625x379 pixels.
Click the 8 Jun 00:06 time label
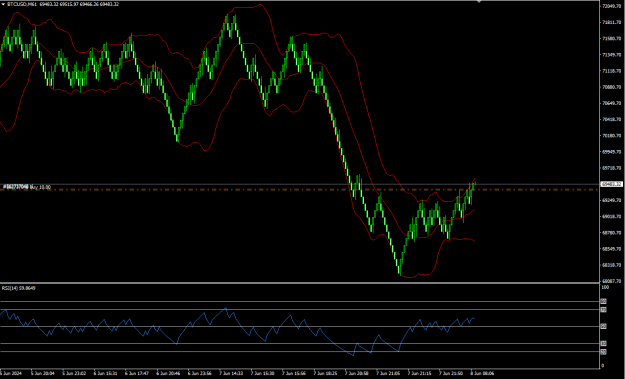[x=482, y=374]
